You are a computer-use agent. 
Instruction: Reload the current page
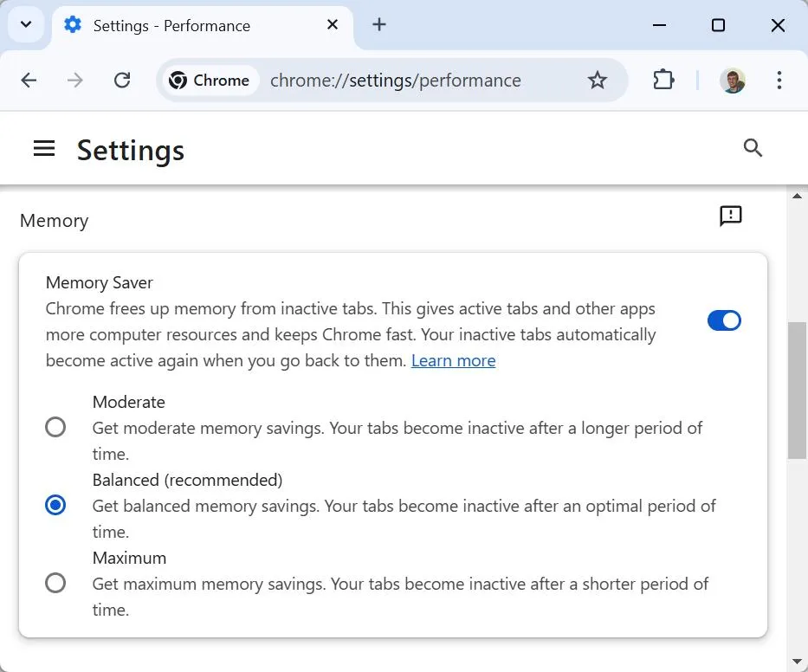122,80
